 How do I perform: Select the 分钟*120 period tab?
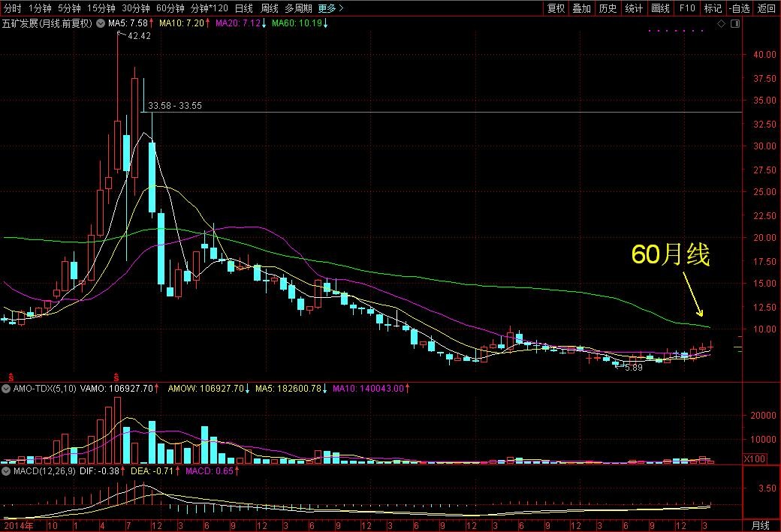[x=210, y=8]
